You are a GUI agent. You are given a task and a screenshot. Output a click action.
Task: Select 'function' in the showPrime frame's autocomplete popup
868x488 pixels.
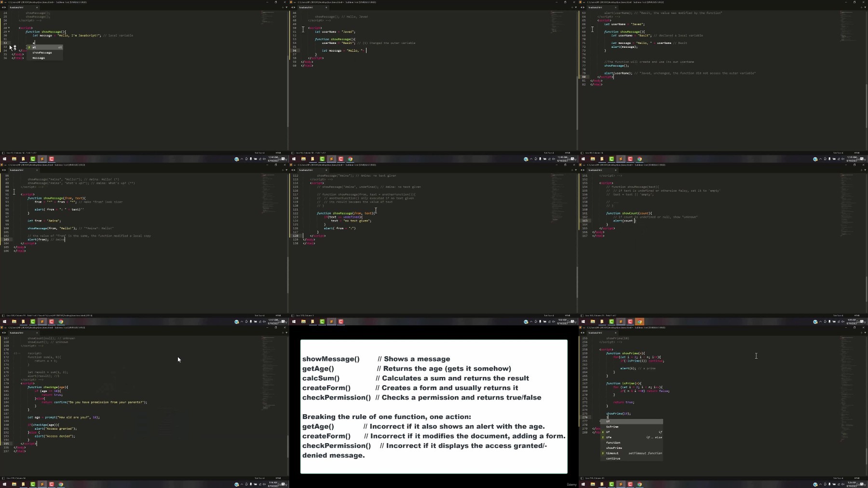pos(631,443)
